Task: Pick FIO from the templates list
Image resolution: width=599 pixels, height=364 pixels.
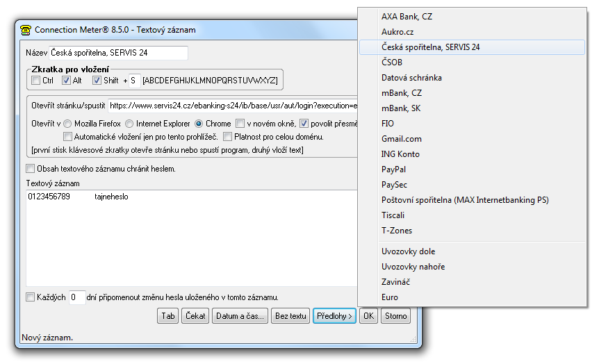Action: (x=472, y=124)
